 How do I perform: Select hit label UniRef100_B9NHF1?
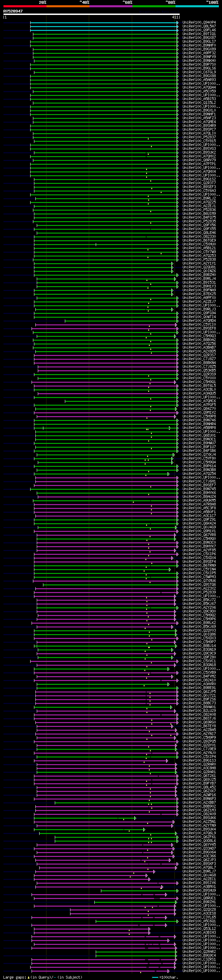199,114
